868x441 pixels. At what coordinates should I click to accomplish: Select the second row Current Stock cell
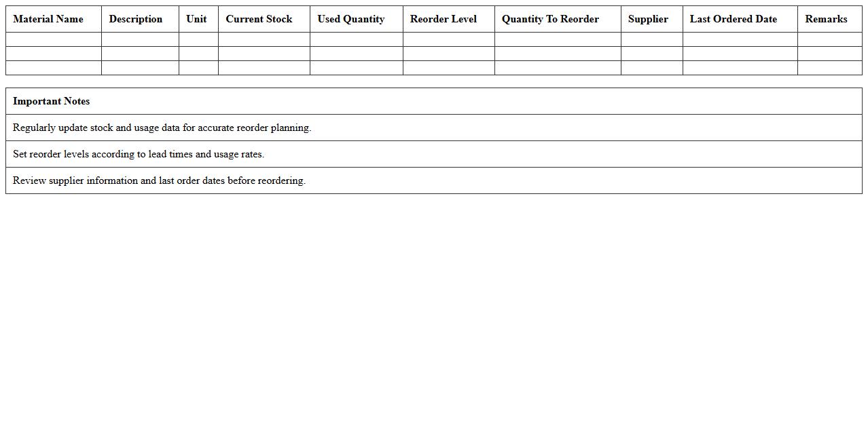pos(263,53)
